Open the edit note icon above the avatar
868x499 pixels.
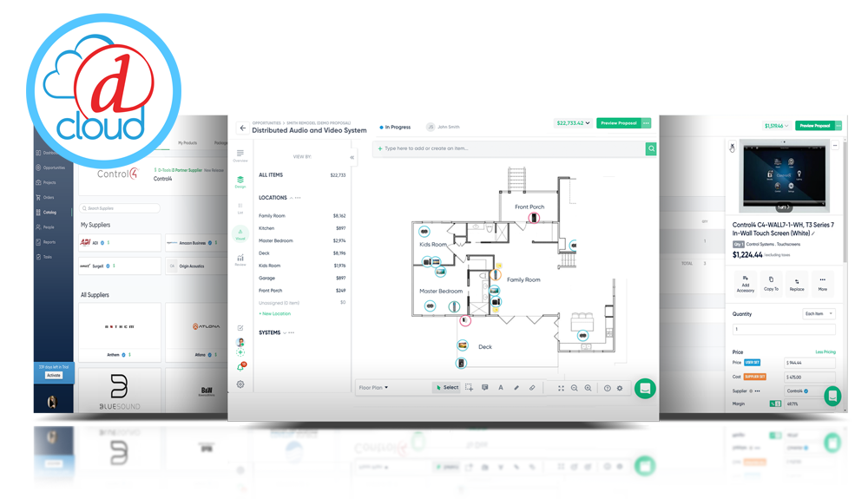click(240, 328)
